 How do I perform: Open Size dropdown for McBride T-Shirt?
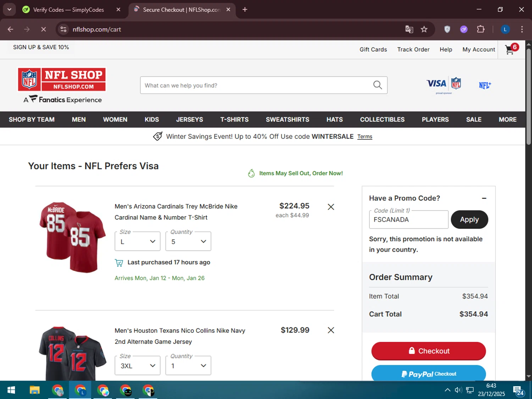click(137, 241)
